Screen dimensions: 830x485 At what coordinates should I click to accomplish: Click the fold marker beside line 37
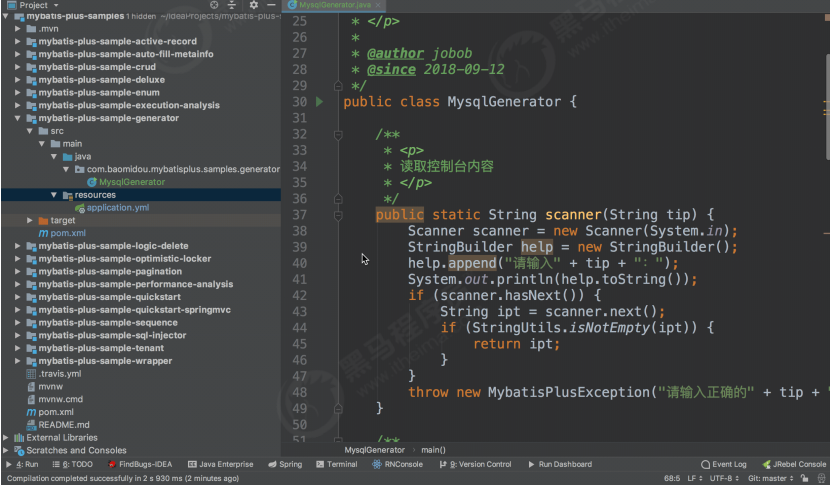(x=338, y=215)
